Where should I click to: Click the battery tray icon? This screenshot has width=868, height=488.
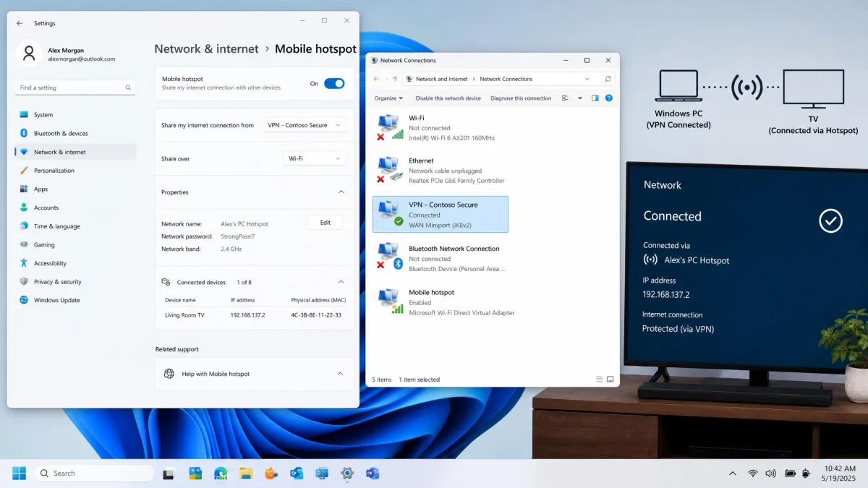pyautogui.click(x=790, y=474)
